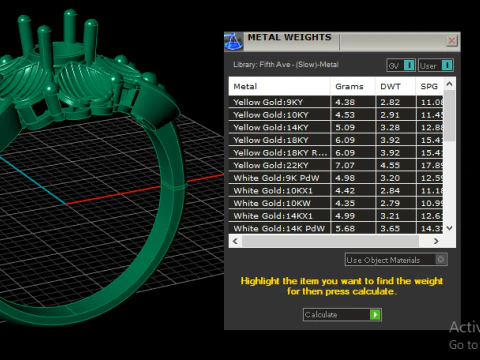Toggle the GV library switch
This screenshot has height=360, width=480.
[401, 65]
